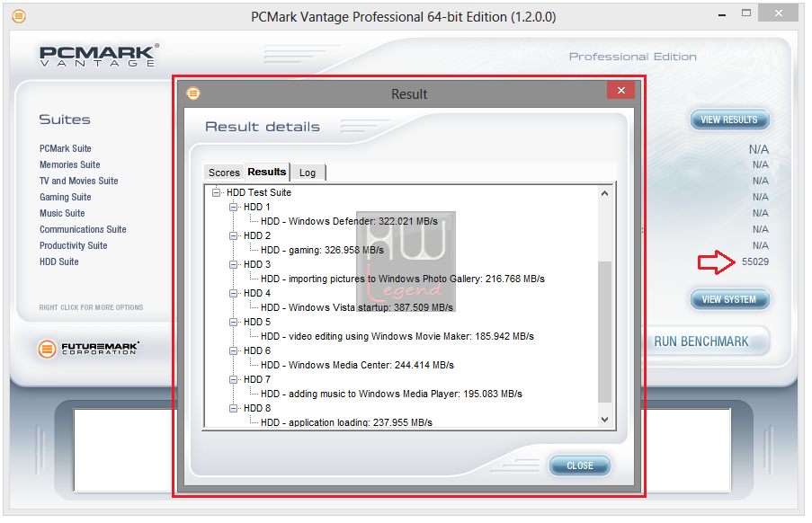Select 'HDD - application loading: 237.955 MB/s'

click(x=346, y=422)
